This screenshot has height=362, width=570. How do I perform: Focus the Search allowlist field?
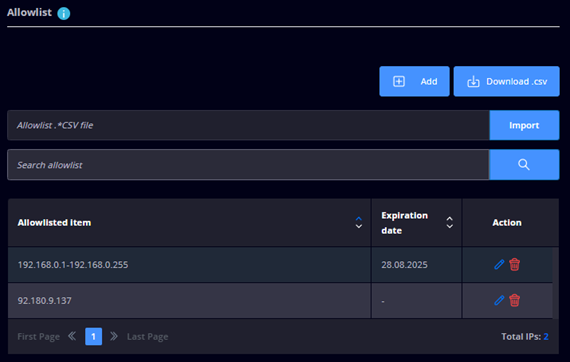248,165
